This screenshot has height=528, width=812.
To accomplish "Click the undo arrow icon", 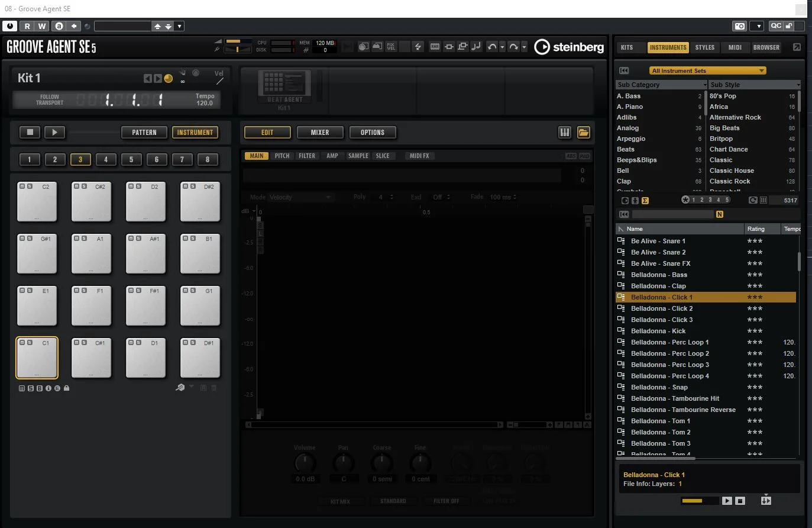I will 492,47.
